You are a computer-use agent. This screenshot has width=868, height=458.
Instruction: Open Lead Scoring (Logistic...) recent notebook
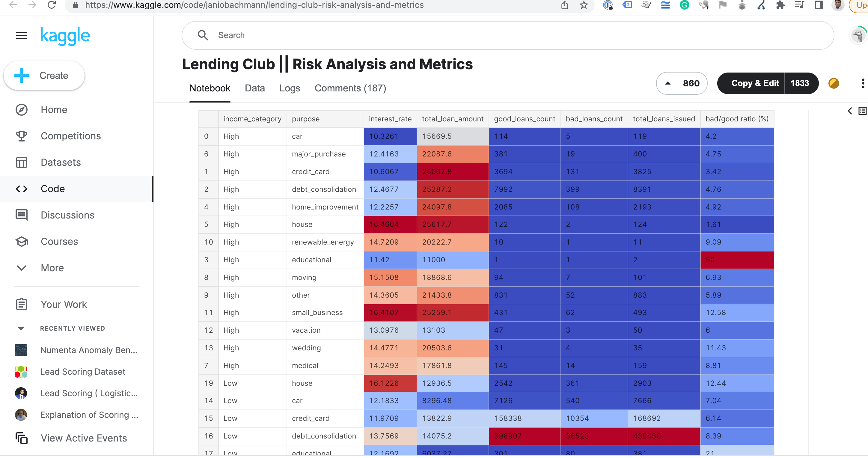[x=89, y=393]
